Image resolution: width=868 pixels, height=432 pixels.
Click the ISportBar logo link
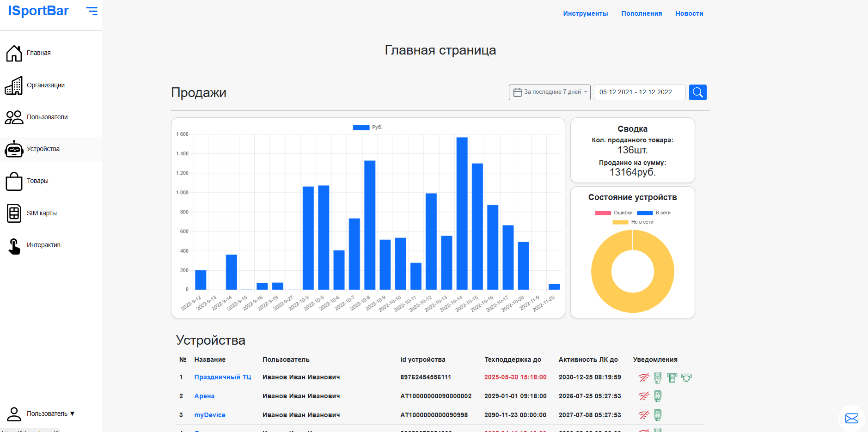pyautogui.click(x=38, y=11)
